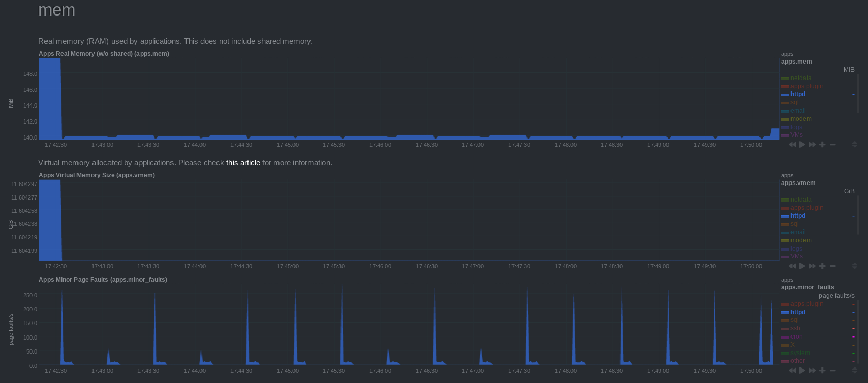Toggle email dimension in apps.vmem legend
This screenshot has width=868, height=383.
[798, 232]
